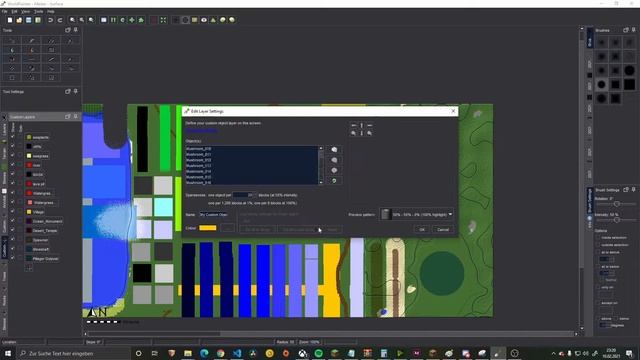This screenshot has width=640, height=360.
Task: Open the Edit menu
Action: 14,11
